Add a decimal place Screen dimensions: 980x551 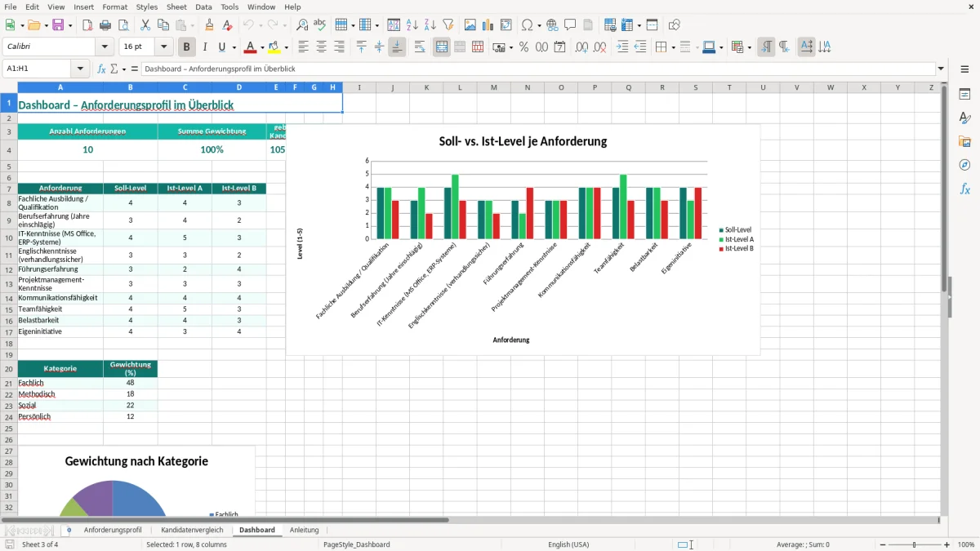(582, 47)
